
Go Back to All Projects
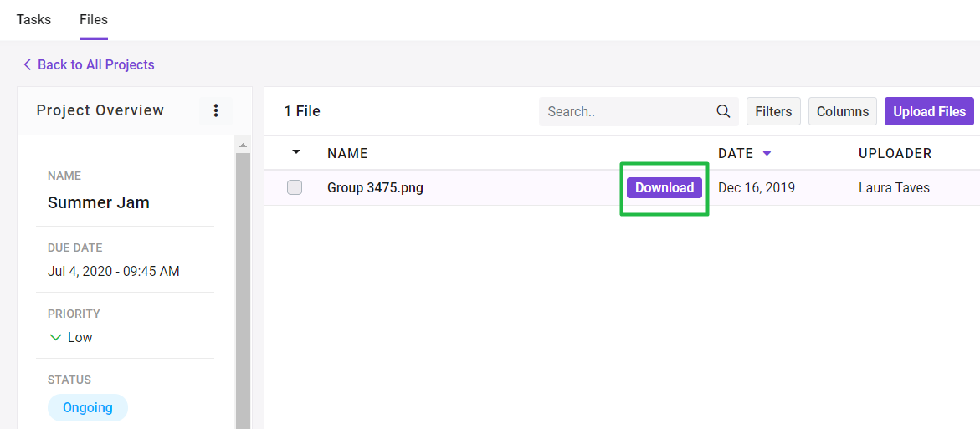click(95, 64)
